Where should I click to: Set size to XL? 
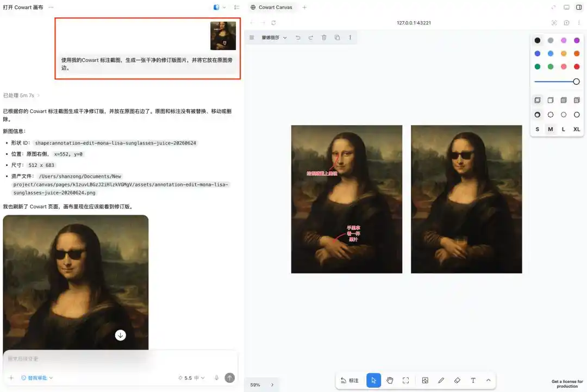click(577, 129)
